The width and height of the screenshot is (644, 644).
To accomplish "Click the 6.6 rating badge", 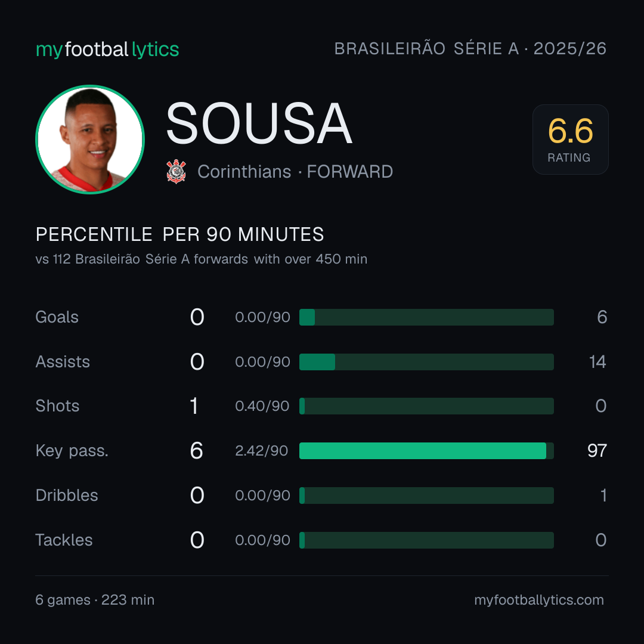I will tap(571, 140).
